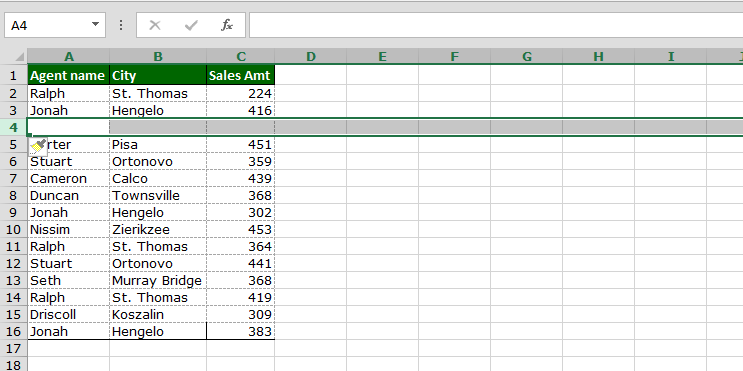Viewport: 743px width, 371px height.
Task: Click the Insert Options paintbrush icon
Action: [x=38, y=146]
